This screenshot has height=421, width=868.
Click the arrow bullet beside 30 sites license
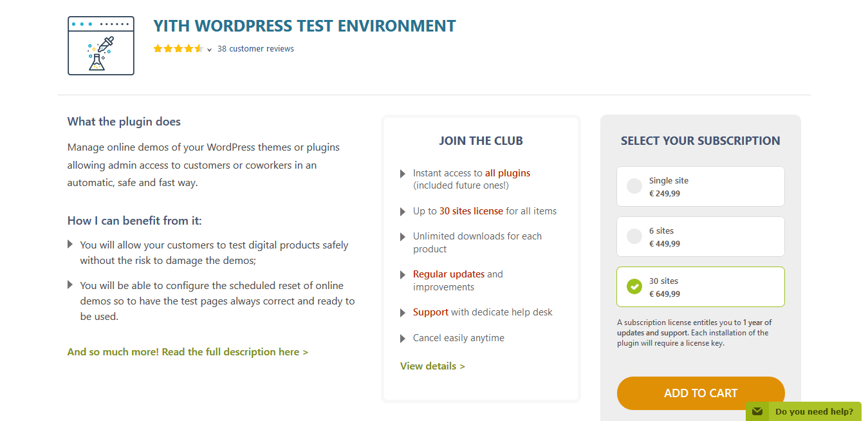point(403,212)
